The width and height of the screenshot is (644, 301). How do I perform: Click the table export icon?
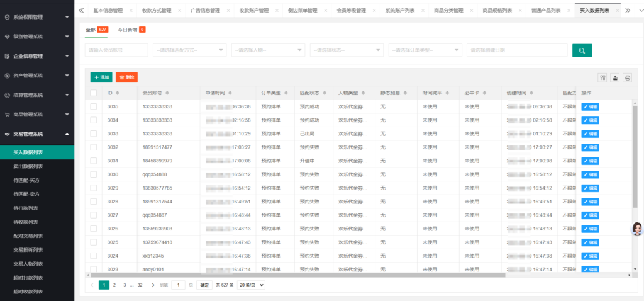(615, 77)
